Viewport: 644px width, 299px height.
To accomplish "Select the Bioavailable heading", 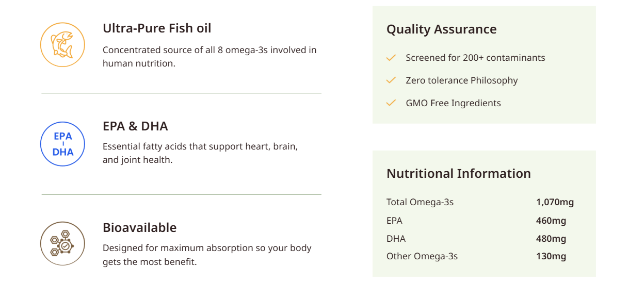I will coord(139,227).
